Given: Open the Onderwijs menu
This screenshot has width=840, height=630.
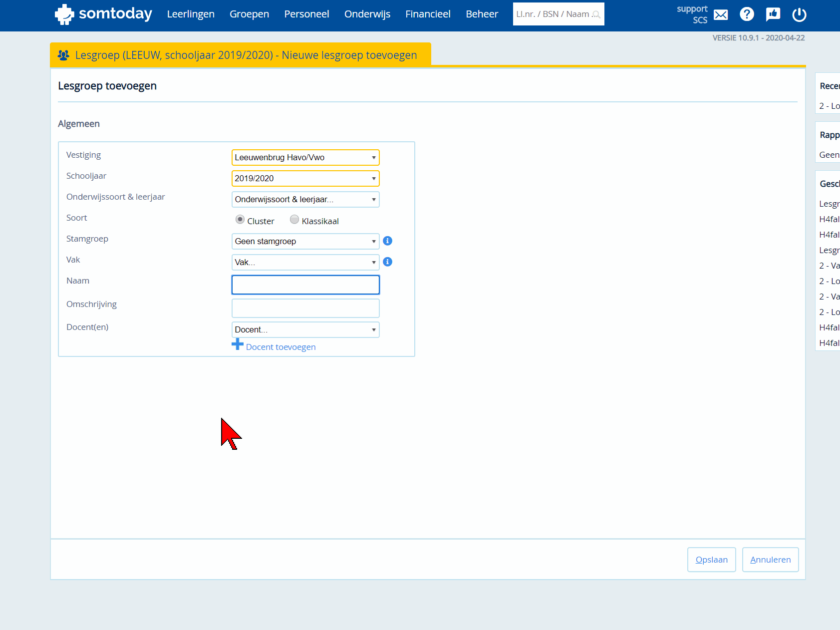Looking at the screenshot, I should [x=367, y=14].
